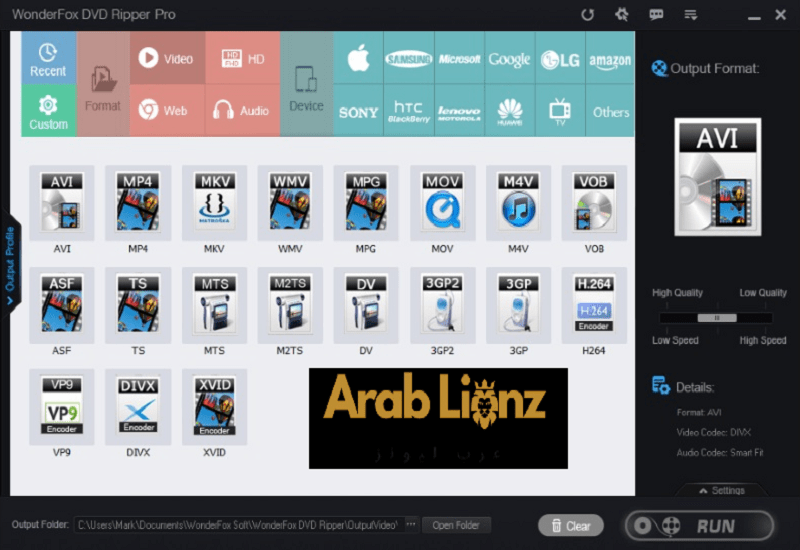Select the MOV QuickTime format
This screenshot has width=800, height=550.
(442, 203)
